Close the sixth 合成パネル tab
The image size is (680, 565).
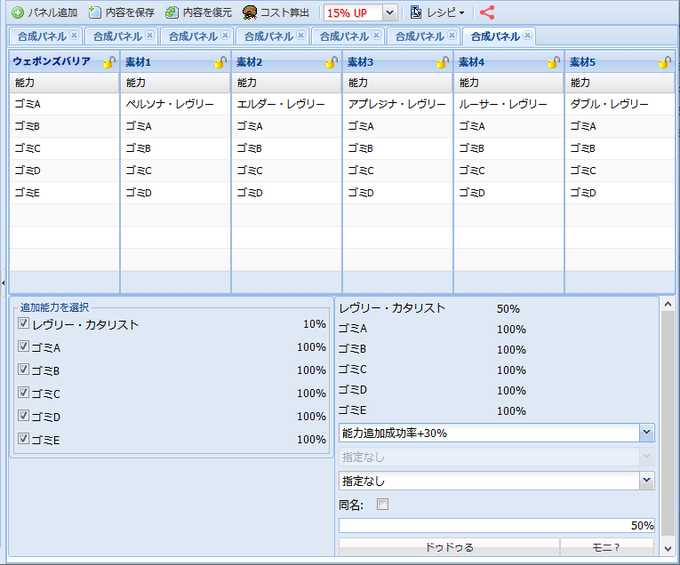pyautogui.click(x=451, y=35)
